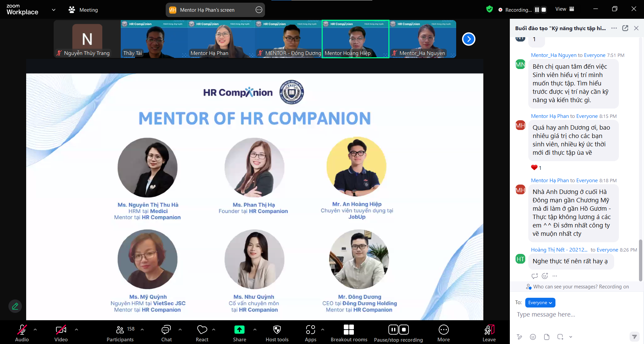Switch to the Meeting tab
Screen dimensions: 644x344
(x=83, y=10)
